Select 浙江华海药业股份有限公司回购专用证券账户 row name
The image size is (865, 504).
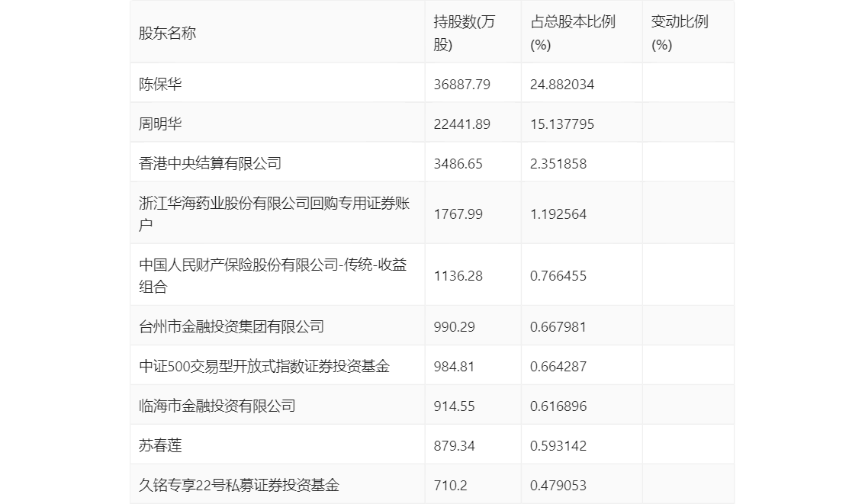[x=274, y=214]
